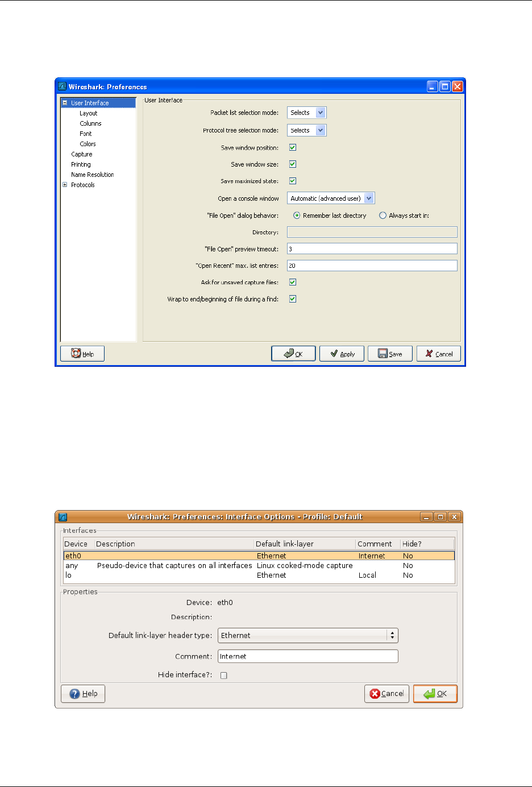
Task: Minimize the Interface Options window
Action: click(x=426, y=517)
